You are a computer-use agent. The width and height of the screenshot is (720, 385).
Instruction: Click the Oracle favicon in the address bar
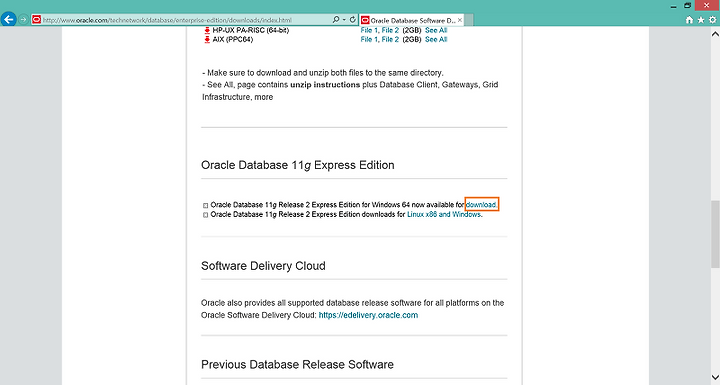point(37,20)
